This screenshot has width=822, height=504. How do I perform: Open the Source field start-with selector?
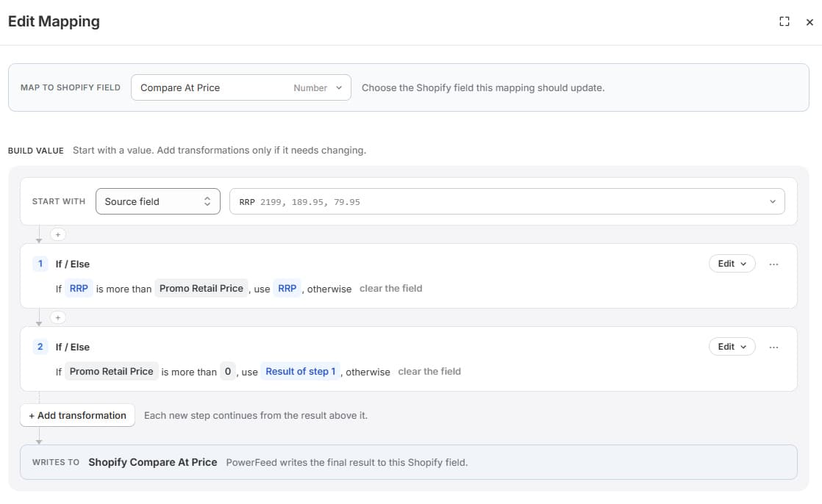pyautogui.click(x=158, y=201)
